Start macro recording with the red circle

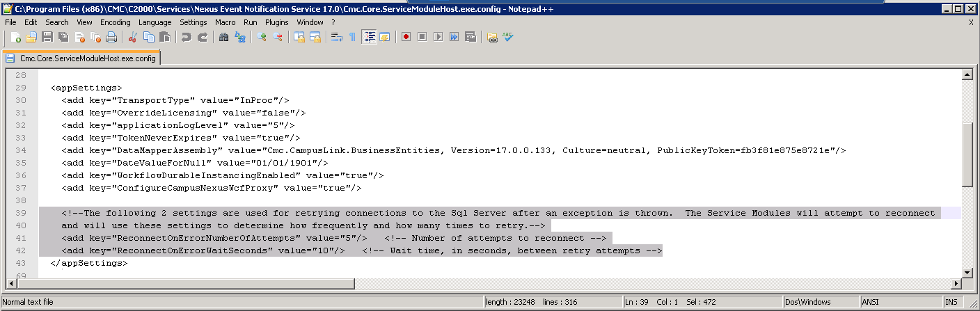point(406,37)
